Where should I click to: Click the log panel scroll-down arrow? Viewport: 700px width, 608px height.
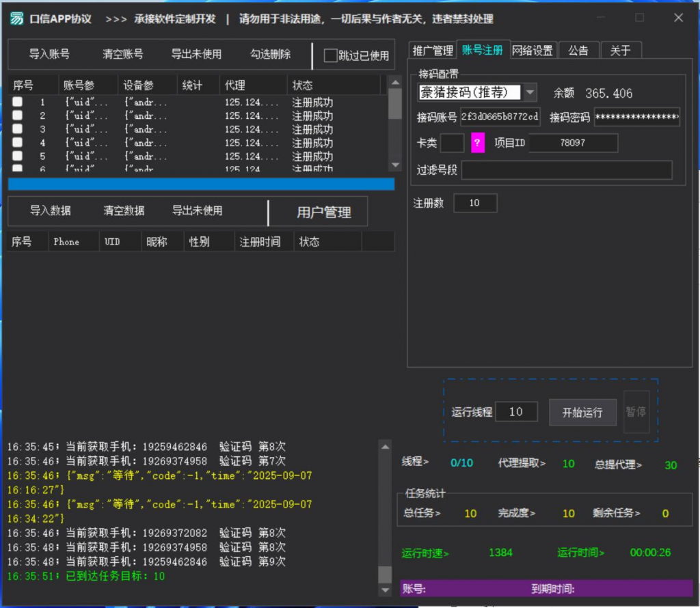(386, 590)
